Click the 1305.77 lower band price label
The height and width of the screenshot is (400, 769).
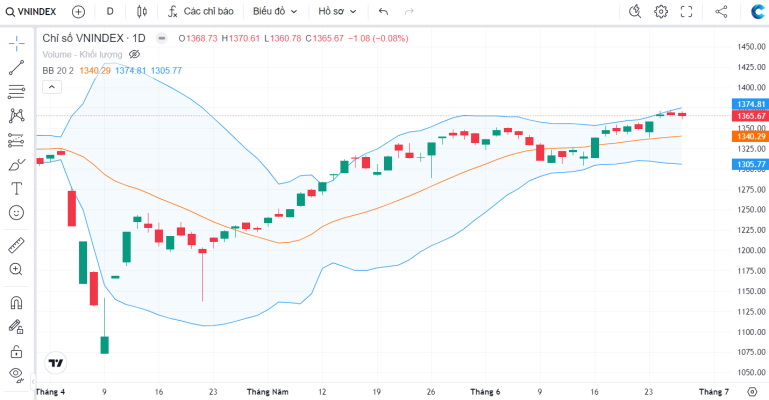(x=750, y=164)
